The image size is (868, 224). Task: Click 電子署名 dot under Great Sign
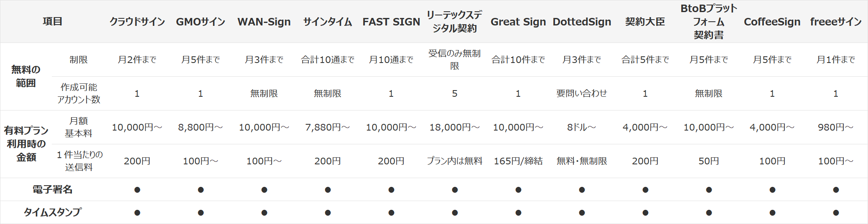518,190
